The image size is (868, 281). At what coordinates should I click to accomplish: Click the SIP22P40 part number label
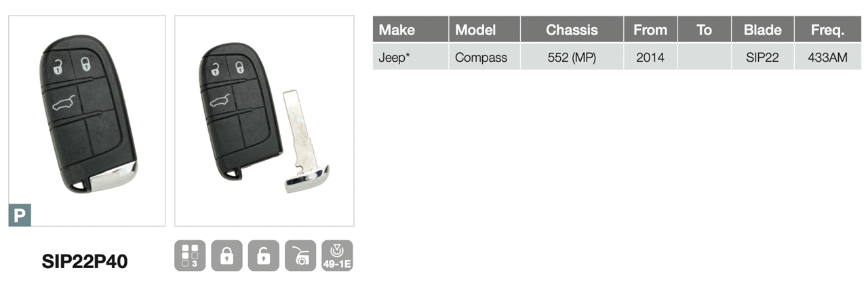pos(85,261)
